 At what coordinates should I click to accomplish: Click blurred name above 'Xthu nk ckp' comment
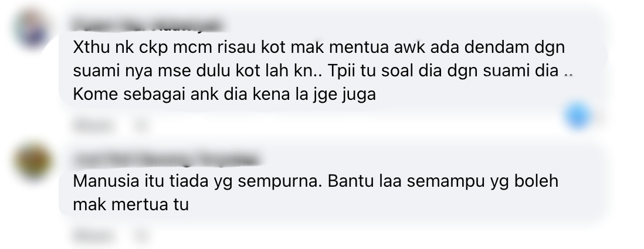pyautogui.click(x=148, y=25)
